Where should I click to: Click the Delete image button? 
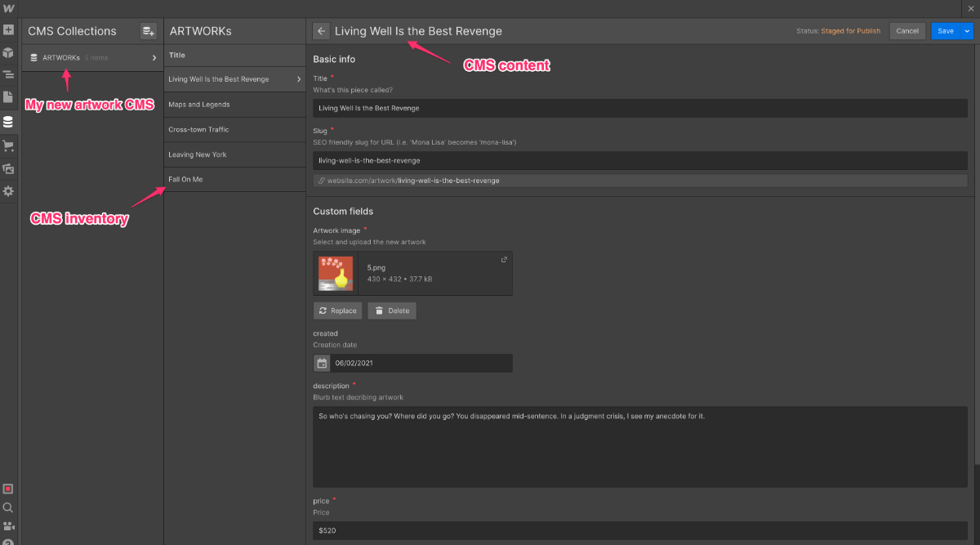click(392, 310)
